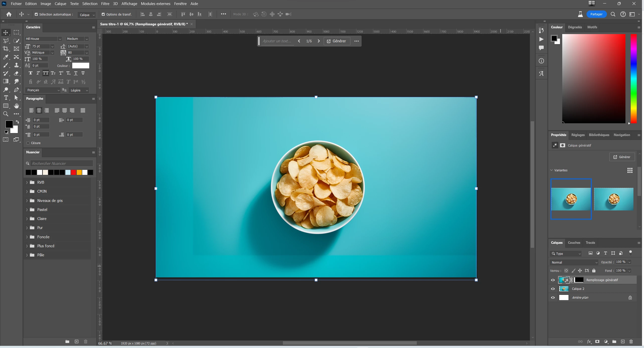
Task: Expand the Pastel swatch folder
Action: click(x=27, y=210)
